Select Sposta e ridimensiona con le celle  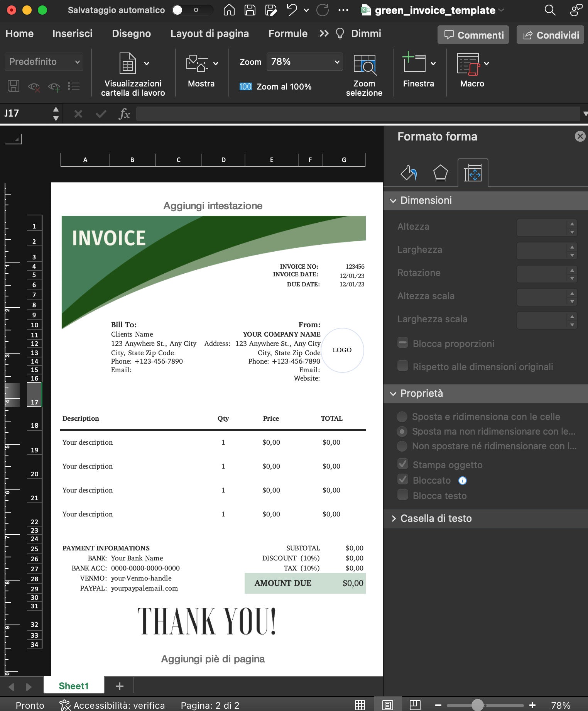(402, 417)
